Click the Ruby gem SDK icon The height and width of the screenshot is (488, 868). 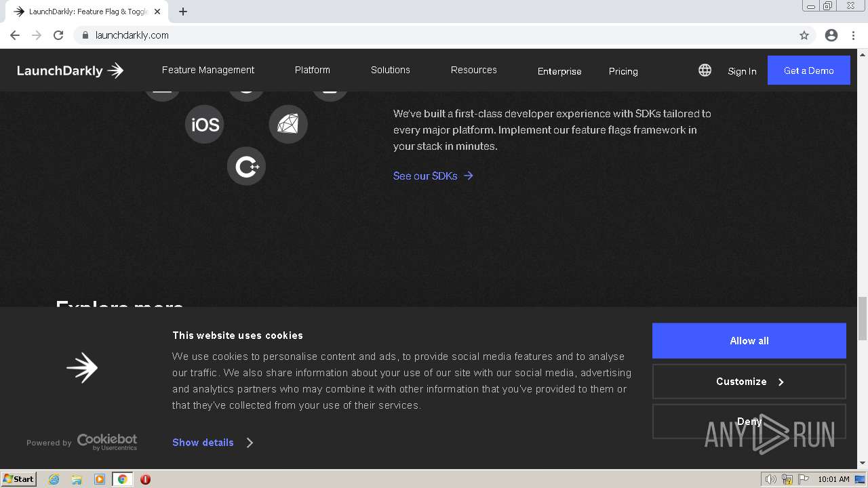(x=288, y=125)
